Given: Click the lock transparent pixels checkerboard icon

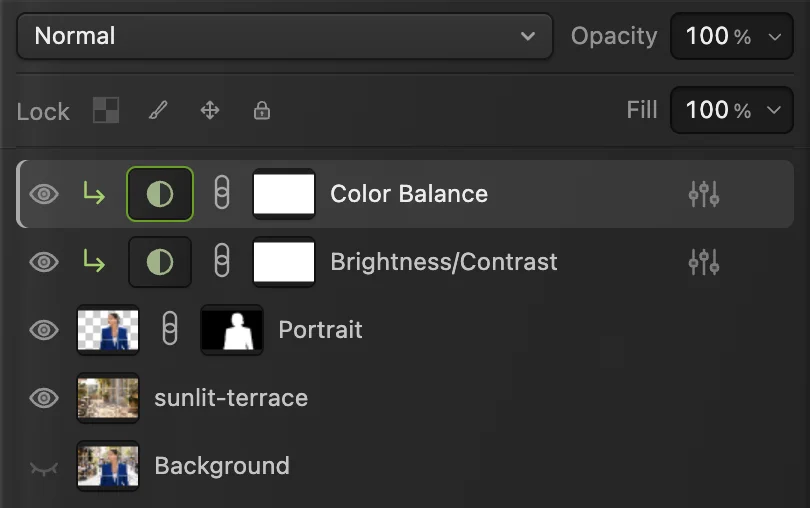Looking at the screenshot, I should [106, 110].
